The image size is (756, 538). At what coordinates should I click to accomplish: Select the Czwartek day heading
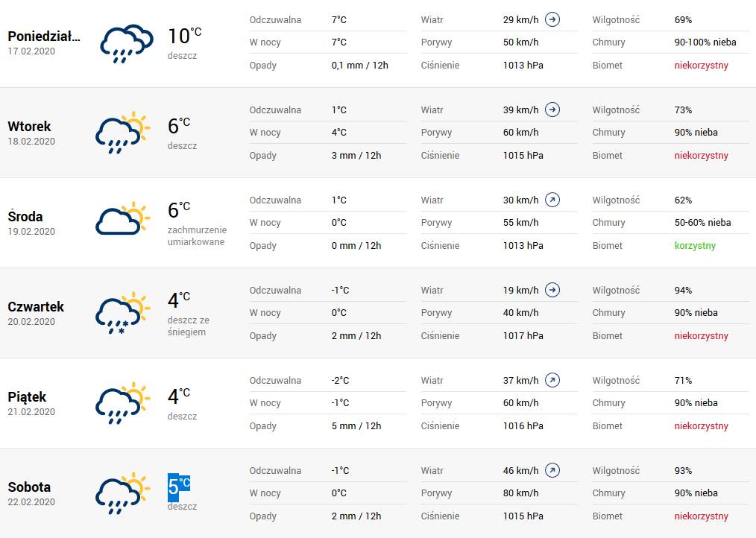pos(36,307)
